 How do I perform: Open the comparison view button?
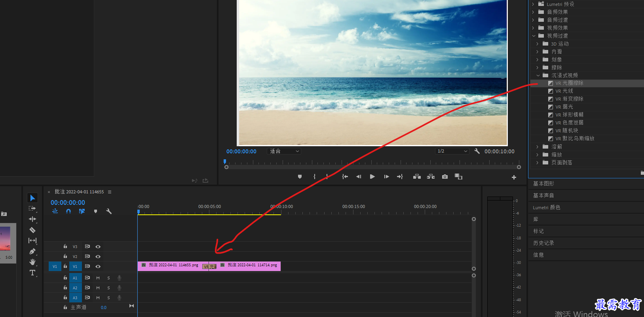click(458, 177)
